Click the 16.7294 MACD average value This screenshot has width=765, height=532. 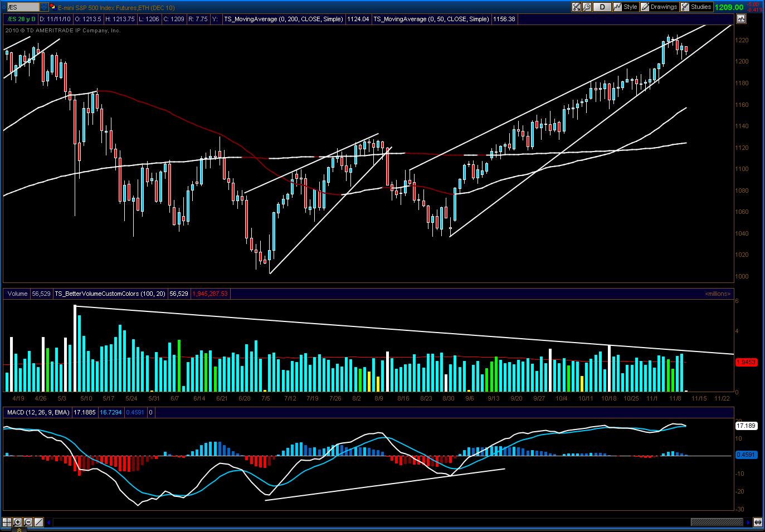click(x=110, y=413)
